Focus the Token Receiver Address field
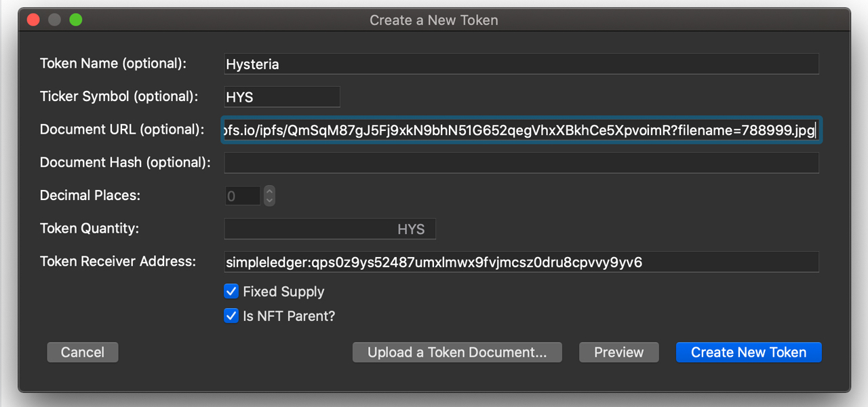This screenshot has width=868, height=407. [x=521, y=262]
